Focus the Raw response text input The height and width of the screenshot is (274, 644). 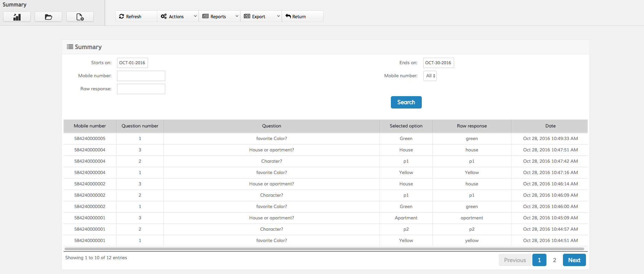click(x=141, y=89)
